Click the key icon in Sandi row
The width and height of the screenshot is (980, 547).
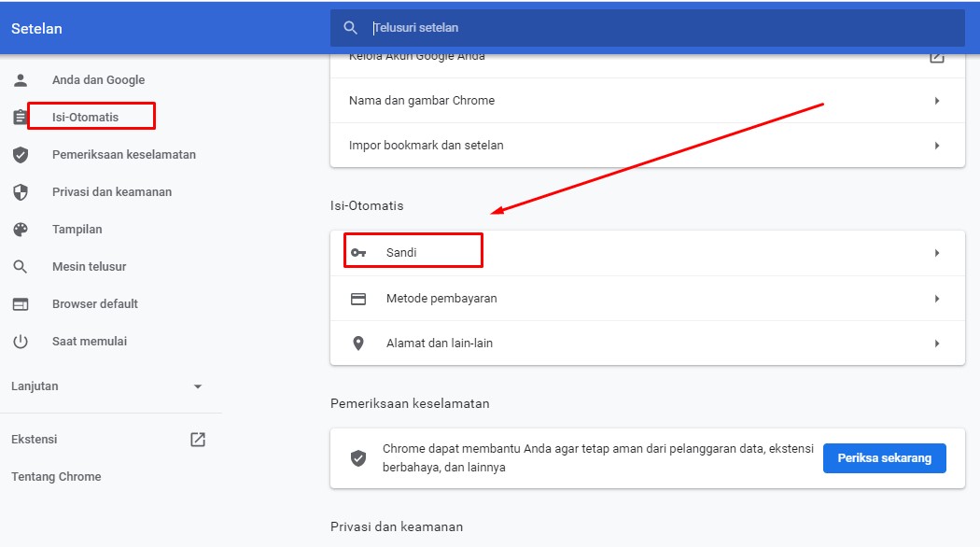point(358,253)
